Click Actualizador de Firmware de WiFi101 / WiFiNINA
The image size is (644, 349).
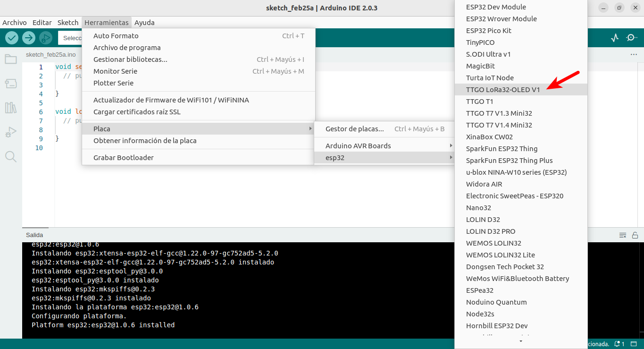click(x=198, y=100)
